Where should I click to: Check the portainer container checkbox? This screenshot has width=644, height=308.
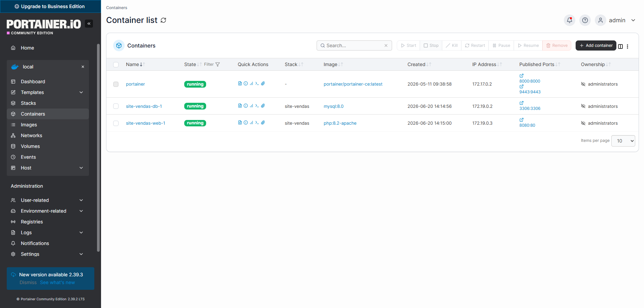coord(116,84)
